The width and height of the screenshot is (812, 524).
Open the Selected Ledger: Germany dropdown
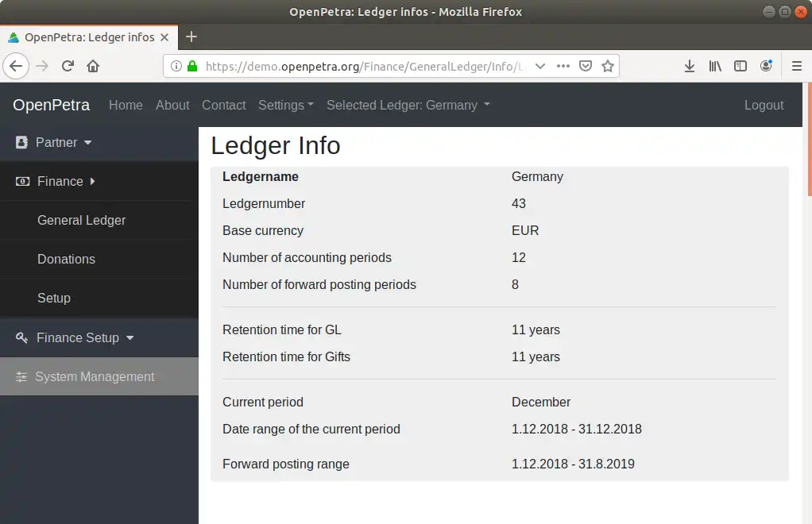408,106
